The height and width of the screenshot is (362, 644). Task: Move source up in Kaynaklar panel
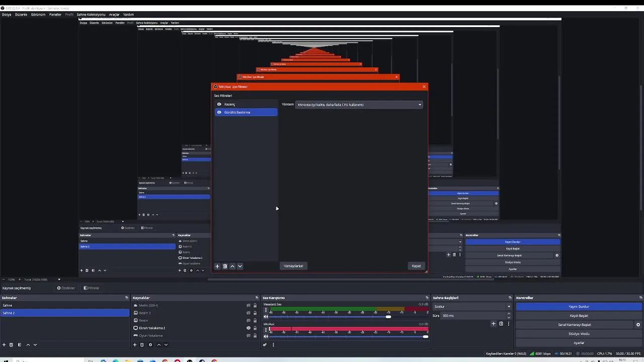click(x=159, y=345)
